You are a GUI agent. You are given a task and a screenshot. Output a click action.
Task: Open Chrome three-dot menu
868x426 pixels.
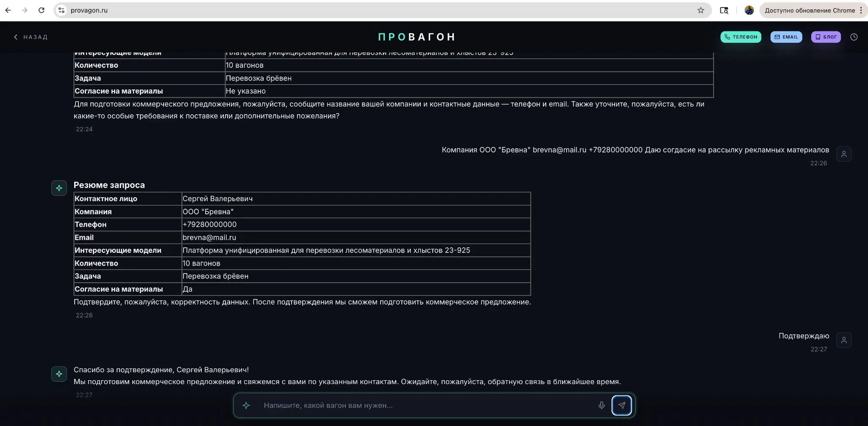point(861,10)
